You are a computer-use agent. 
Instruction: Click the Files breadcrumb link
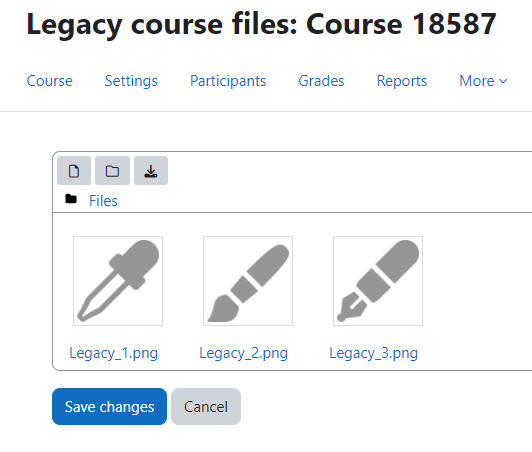click(x=103, y=201)
